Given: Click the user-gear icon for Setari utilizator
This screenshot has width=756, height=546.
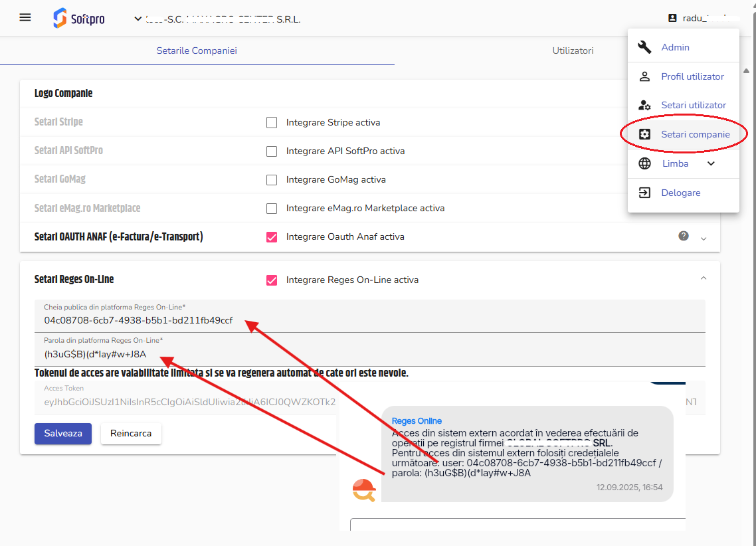Looking at the screenshot, I should [x=644, y=105].
